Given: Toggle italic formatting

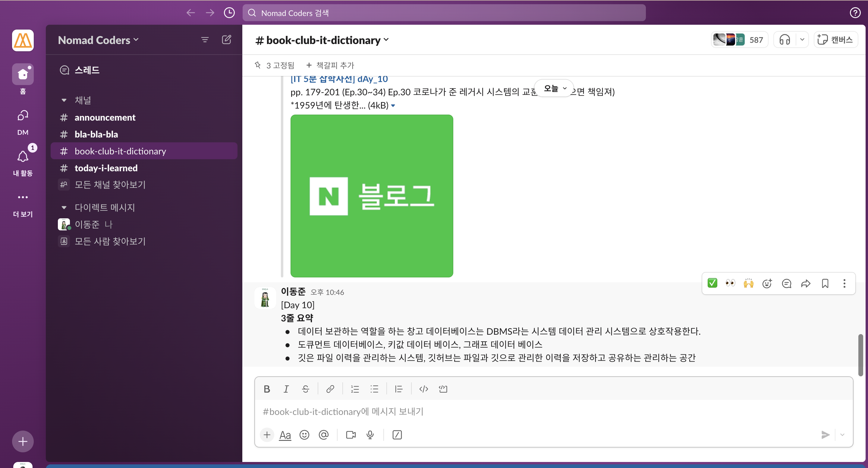Looking at the screenshot, I should pos(286,389).
